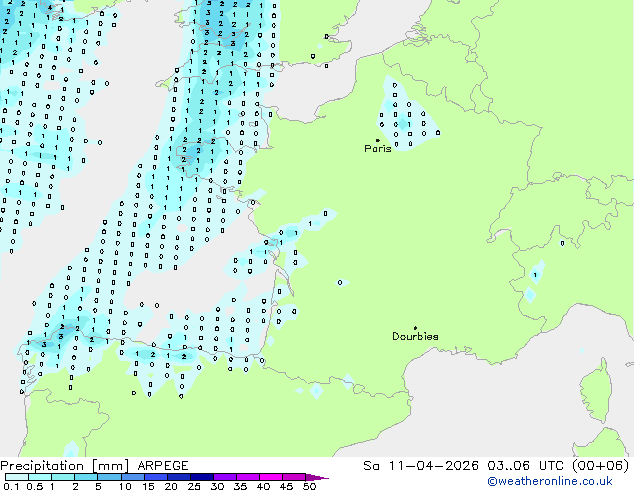Click the 'Sa 11-04-2026' date text
Viewport: 634px width, 490px height.
[x=421, y=466]
